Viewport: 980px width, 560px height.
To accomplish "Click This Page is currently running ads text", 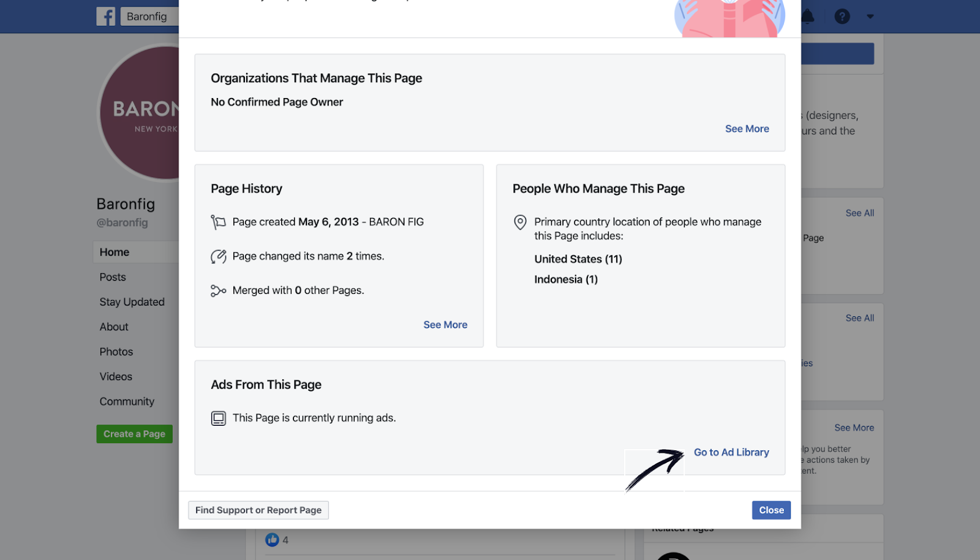I will pos(314,418).
